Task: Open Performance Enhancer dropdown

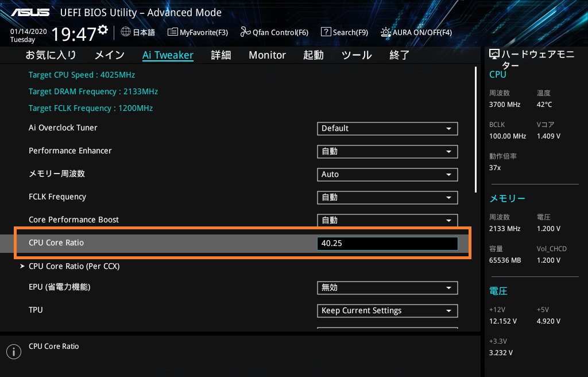Action: point(388,151)
